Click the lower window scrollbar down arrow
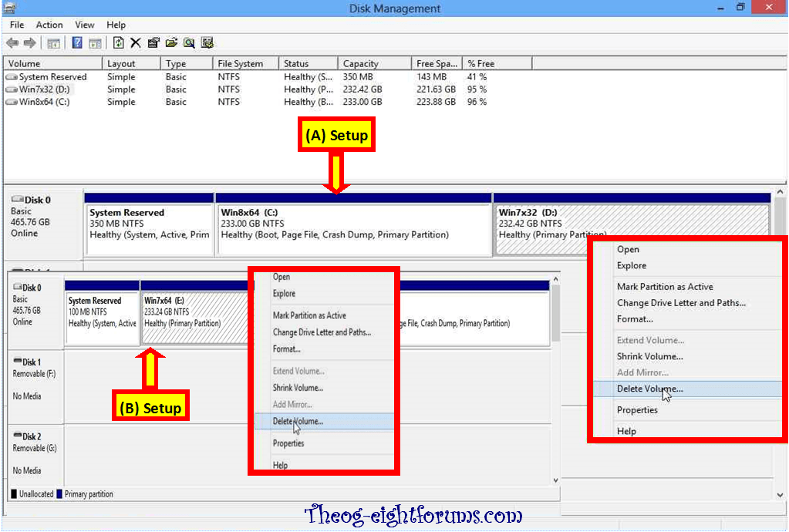The height and width of the screenshot is (532, 789). pos(555,480)
